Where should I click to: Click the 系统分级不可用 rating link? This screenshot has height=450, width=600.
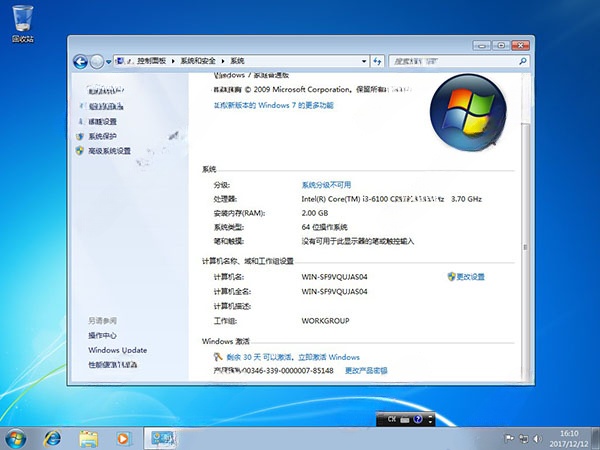click(x=326, y=185)
